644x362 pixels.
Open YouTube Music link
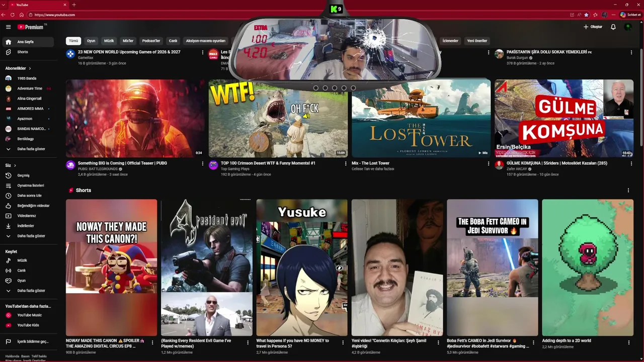[28, 315]
